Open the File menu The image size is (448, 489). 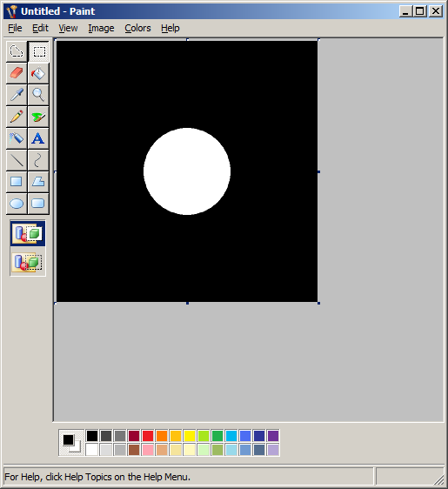tap(15, 28)
